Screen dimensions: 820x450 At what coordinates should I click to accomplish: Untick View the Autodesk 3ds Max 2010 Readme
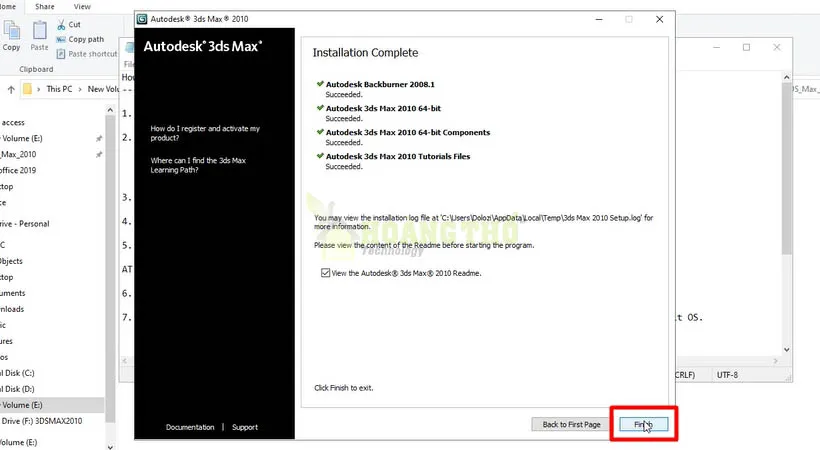pos(325,273)
